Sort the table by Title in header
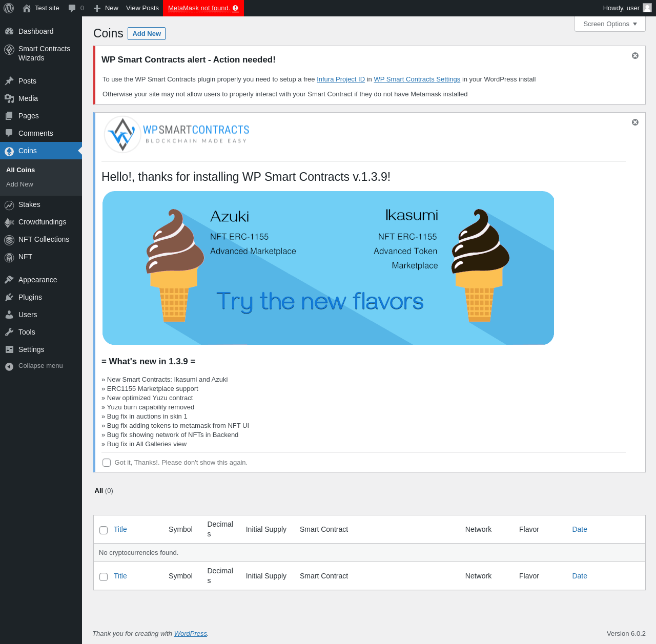 pos(120,529)
